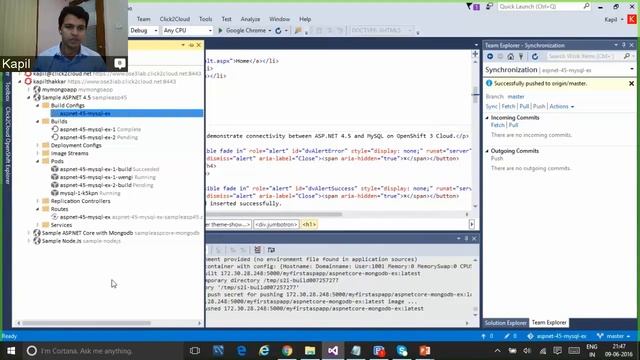
Task: Open Skype from the taskbar
Action: pyautogui.click(x=402, y=351)
